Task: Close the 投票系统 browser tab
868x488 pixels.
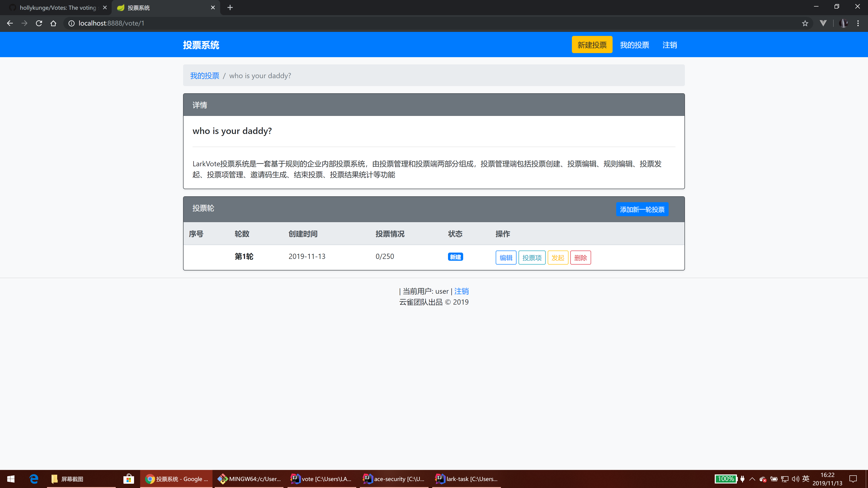Action: 213,7
